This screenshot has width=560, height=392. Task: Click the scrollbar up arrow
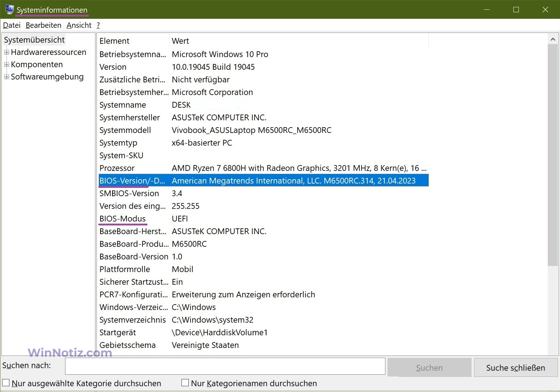(x=552, y=39)
